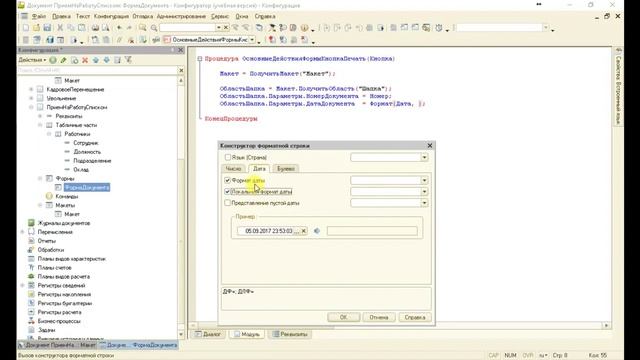This screenshot has width=640, height=360.
Task: Collapse the ПриемНаРаботуСписком tree node
Action: coord(31,107)
